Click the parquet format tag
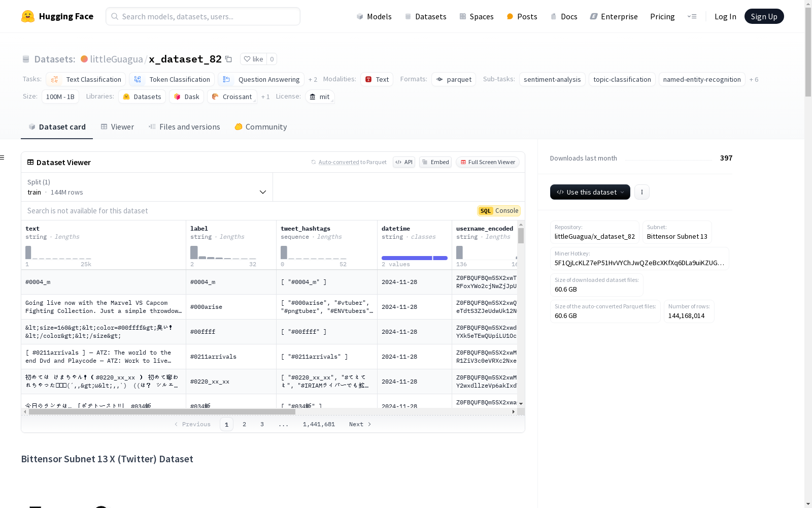Image resolution: width=812 pixels, height=508 pixels. 454,80
